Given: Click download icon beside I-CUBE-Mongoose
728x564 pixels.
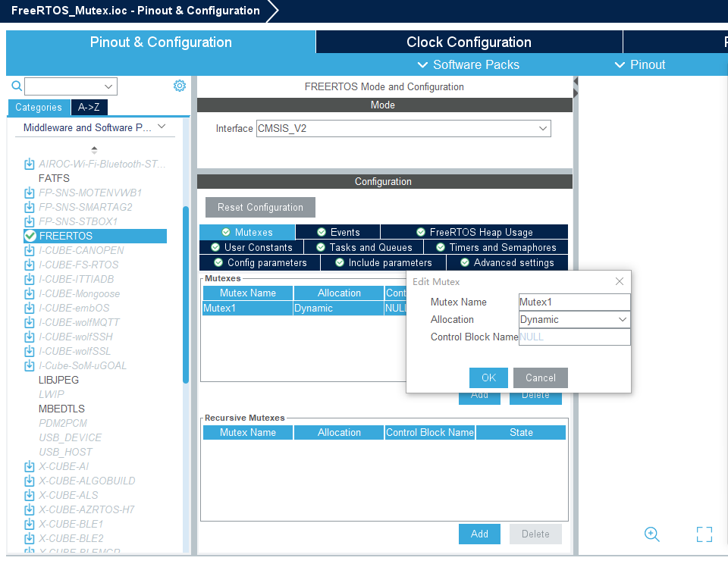Looking at the screenshot, I should point(30,293).
